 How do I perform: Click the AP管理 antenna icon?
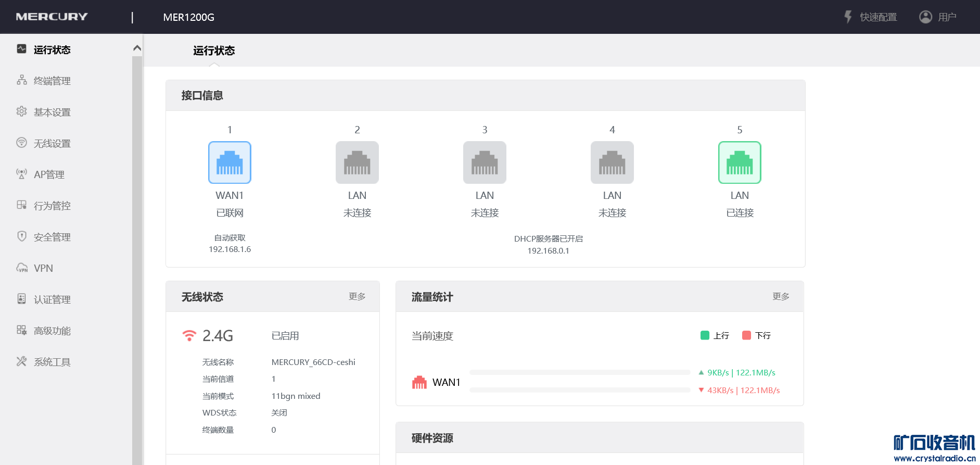click(x=21, y=174)
